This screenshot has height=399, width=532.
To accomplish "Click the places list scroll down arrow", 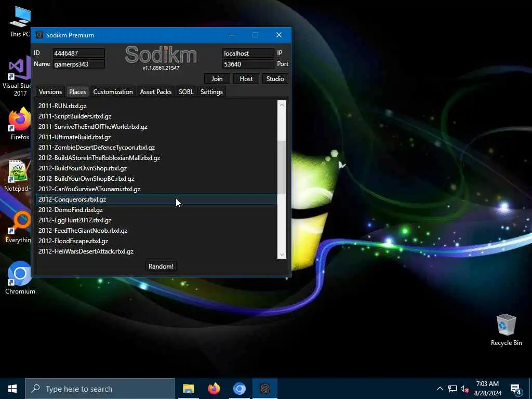I will [x=282, y=255].
